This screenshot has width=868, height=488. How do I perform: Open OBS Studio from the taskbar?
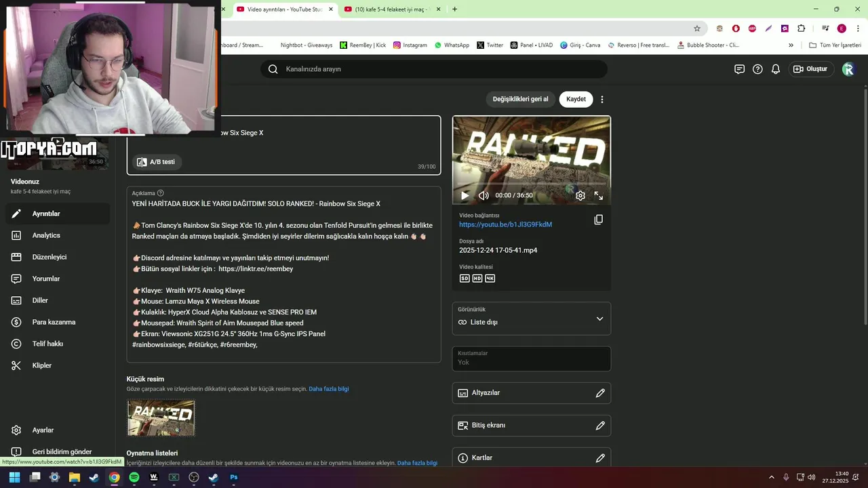(194, 477)
